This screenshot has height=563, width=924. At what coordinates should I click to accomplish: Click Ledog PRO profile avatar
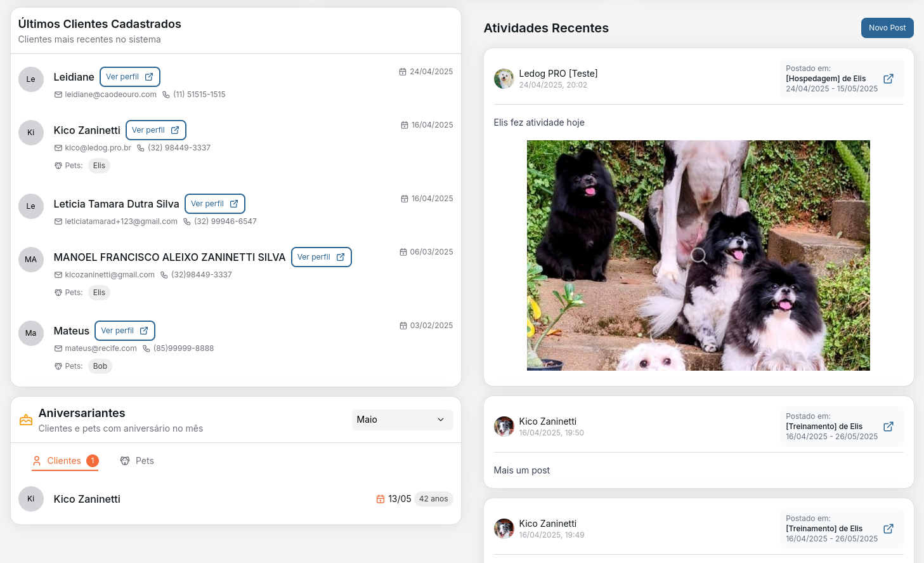click(504, 79)
